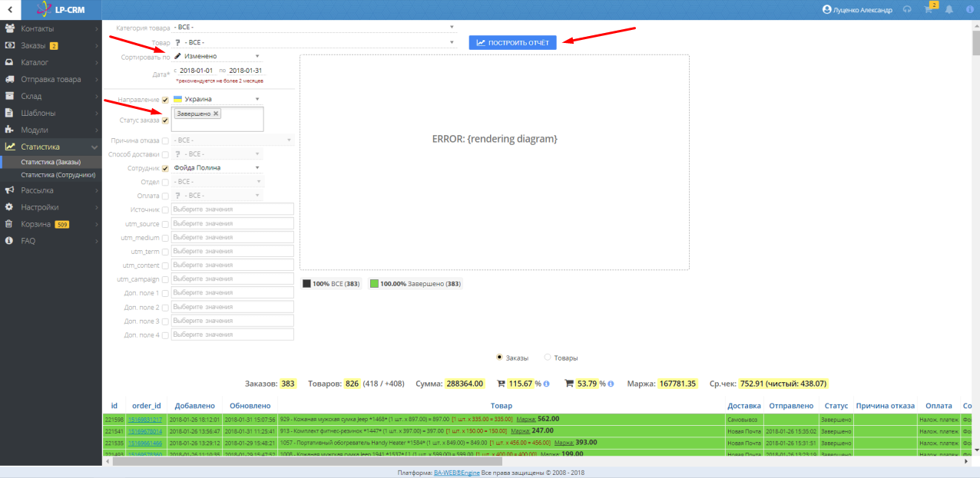Click the Склад archive icon

pyautogui.click(x=10, y=96)
